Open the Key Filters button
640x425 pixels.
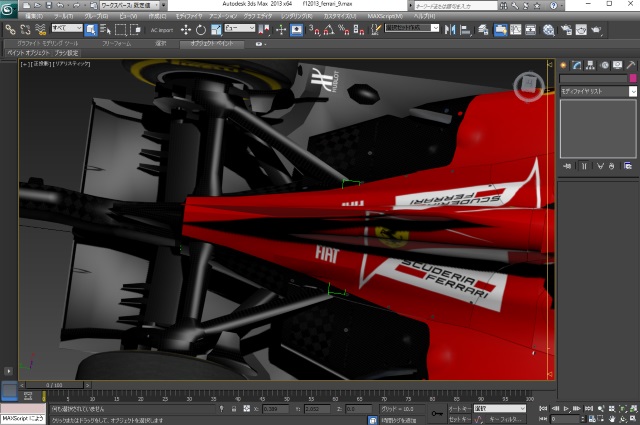(x=505, y=419)
